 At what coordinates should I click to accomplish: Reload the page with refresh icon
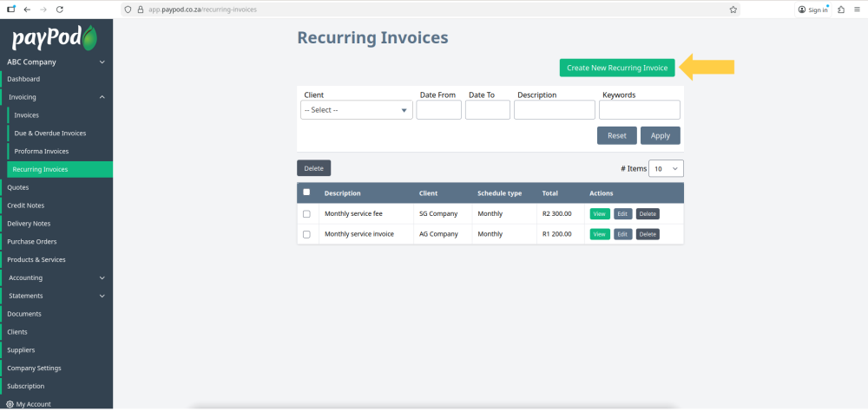60,10
